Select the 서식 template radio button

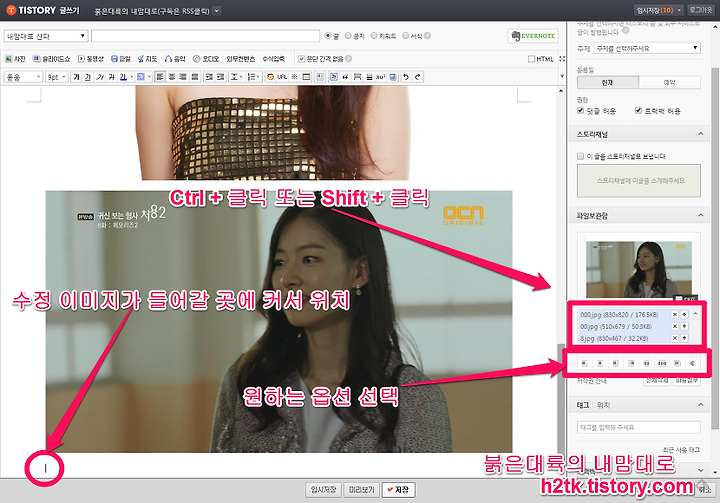pos(405,35)
